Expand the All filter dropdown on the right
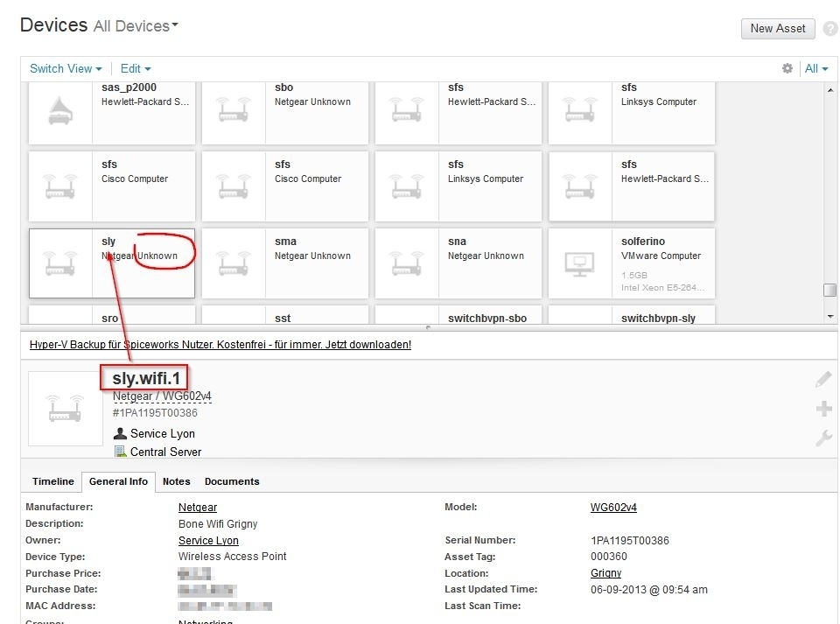This screenshot has height=624, width=840. tap(815, 68)
